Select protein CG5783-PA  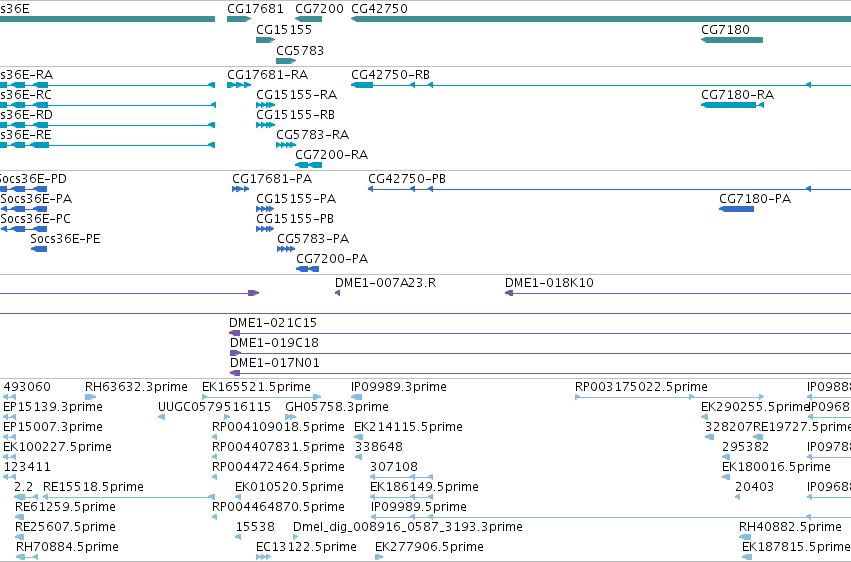click(x=313, y=239)
